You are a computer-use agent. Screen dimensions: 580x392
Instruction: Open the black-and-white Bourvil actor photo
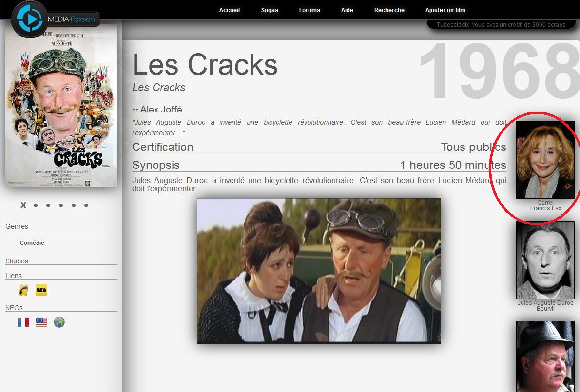545,260
